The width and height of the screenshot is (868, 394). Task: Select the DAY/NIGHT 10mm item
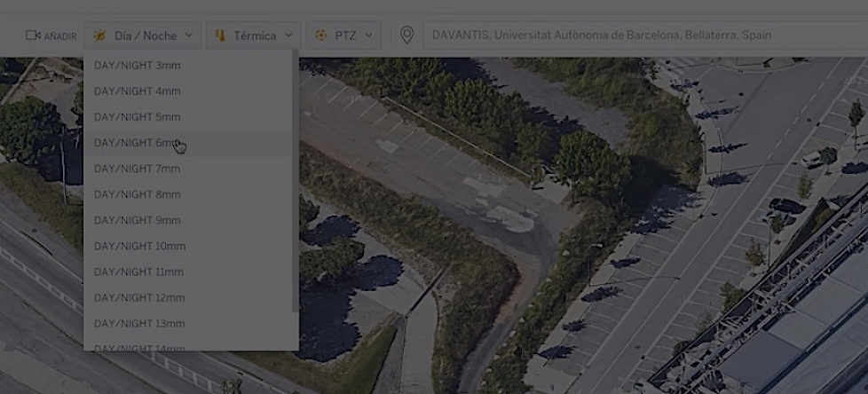[139, 246]
